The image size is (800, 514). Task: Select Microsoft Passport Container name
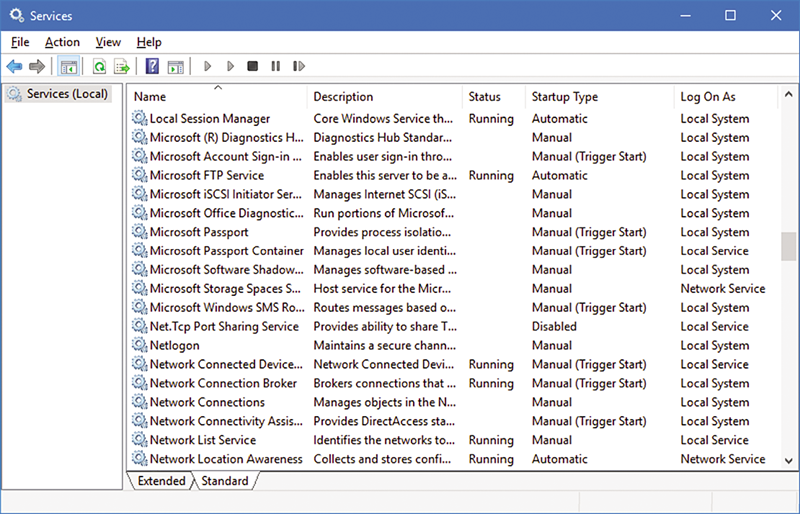[x=227, y=251]
